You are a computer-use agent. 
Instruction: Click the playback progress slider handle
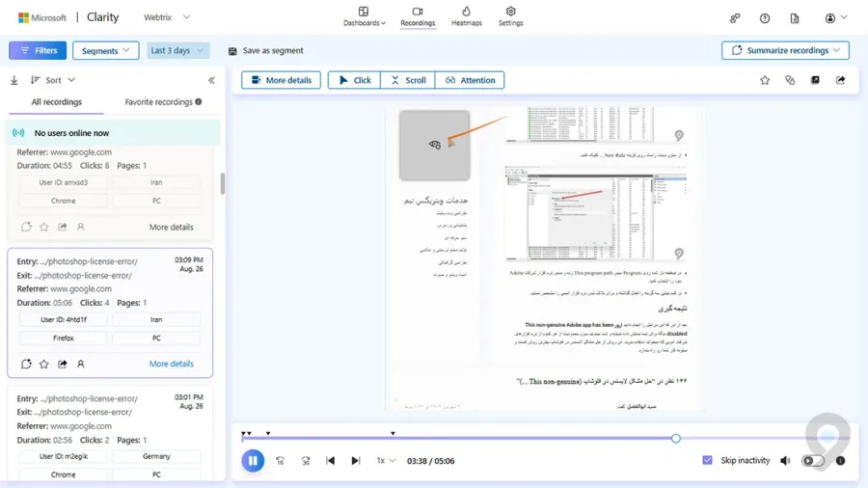[x=675, y=438]
